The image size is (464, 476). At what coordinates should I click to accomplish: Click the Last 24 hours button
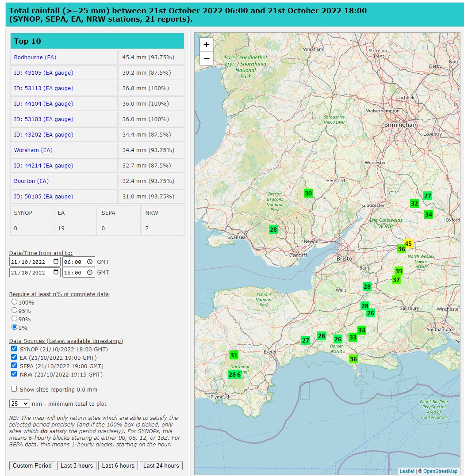pos(161,466)
